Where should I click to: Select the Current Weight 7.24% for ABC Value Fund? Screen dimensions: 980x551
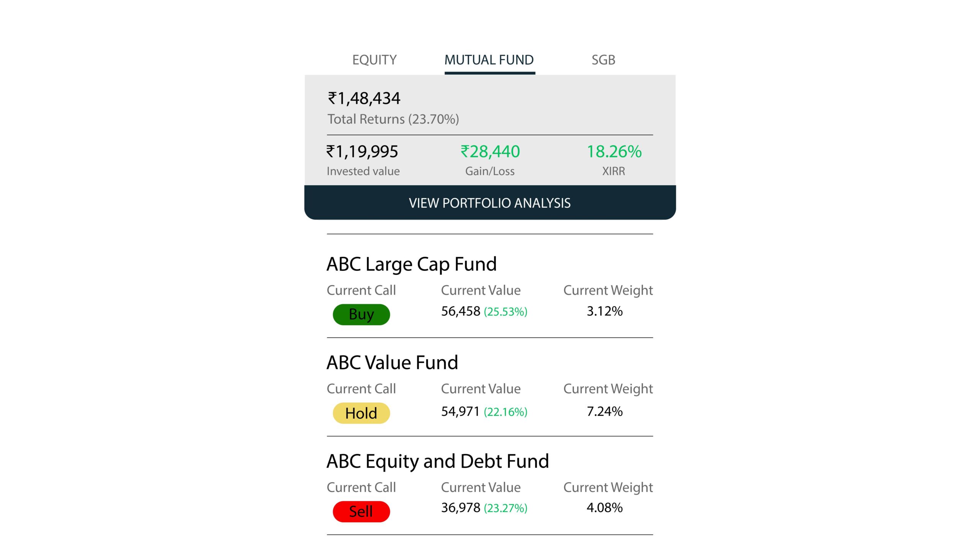coord(604,411)
